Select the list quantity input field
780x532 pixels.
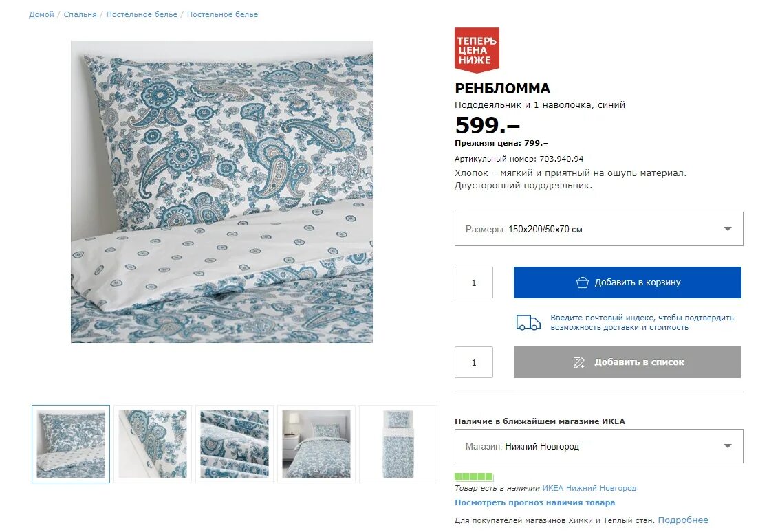(x=473, y=362)
